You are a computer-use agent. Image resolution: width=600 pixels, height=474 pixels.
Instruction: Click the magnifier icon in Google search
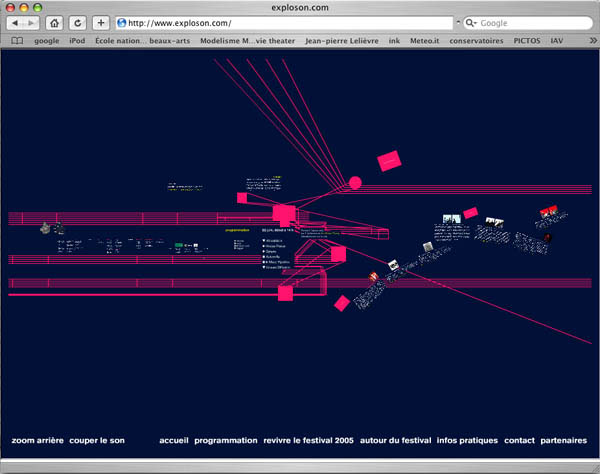pos(471,22)
